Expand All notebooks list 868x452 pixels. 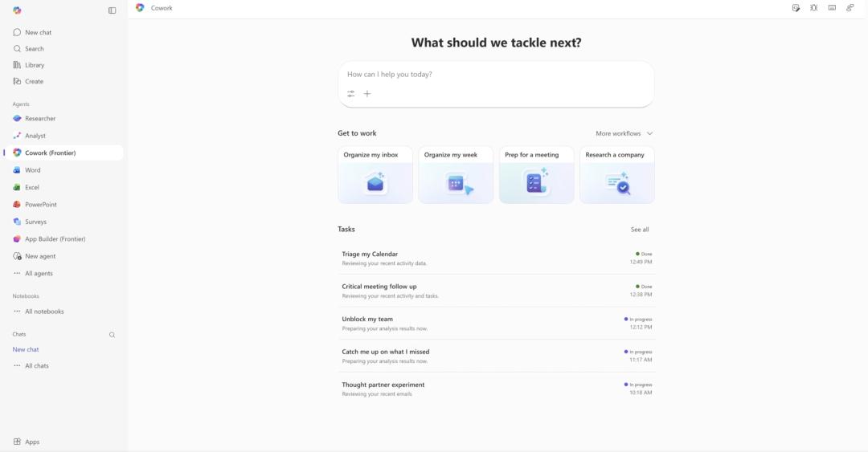click(43, 312)
